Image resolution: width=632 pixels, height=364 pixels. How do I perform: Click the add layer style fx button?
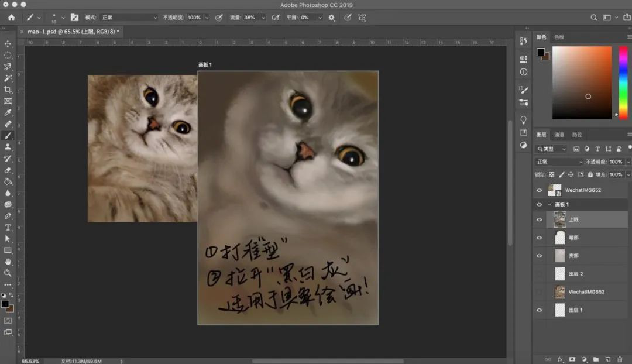point(560,359)
